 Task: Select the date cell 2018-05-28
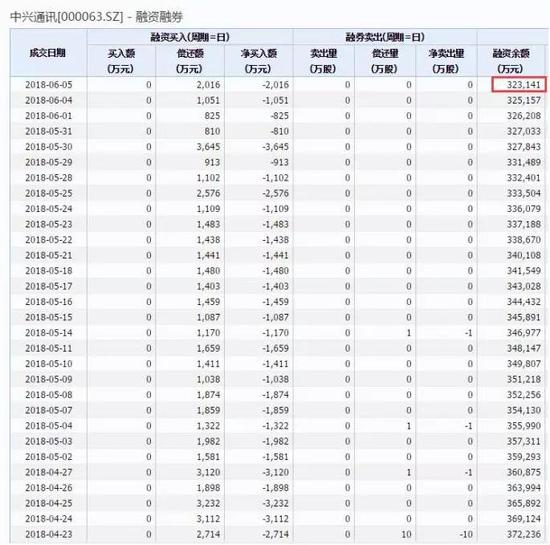click(48, 177)
